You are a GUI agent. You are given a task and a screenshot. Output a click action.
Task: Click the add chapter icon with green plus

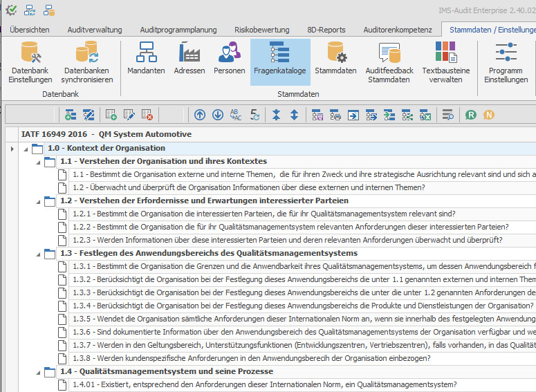pyautogui.click(x=71, y=115)
